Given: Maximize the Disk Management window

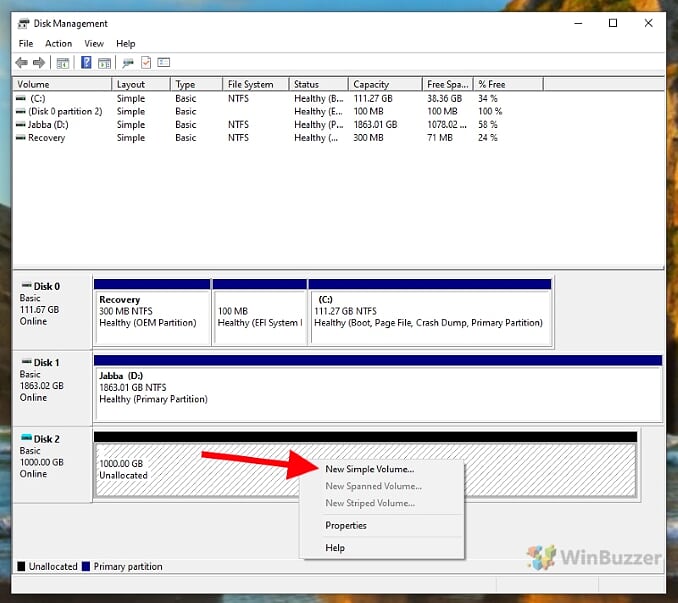Looking at the screenshot, I should [x=613, y=23].
